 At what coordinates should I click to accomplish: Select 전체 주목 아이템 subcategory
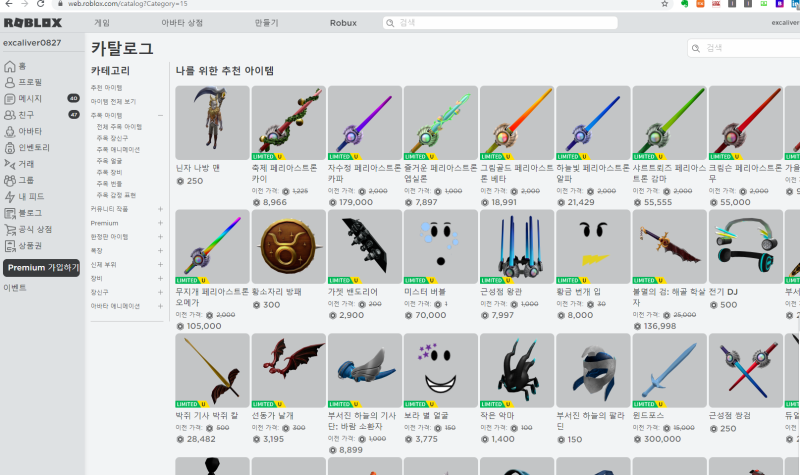(x=119, y=127)
